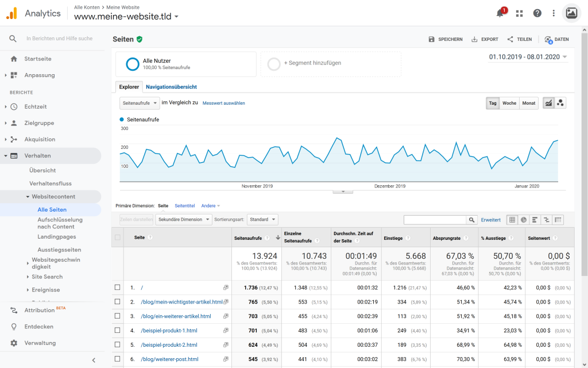The image size is (588, 368).
Task: Check the box for /blog/mein-wichtigster-artikel.html row
Action: click(x=118, y=302)
